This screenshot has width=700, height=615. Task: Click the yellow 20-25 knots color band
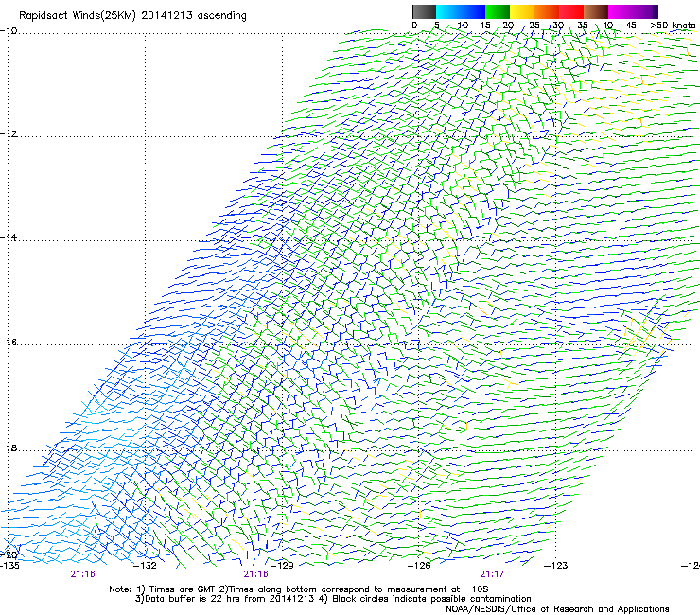(522, 11)
